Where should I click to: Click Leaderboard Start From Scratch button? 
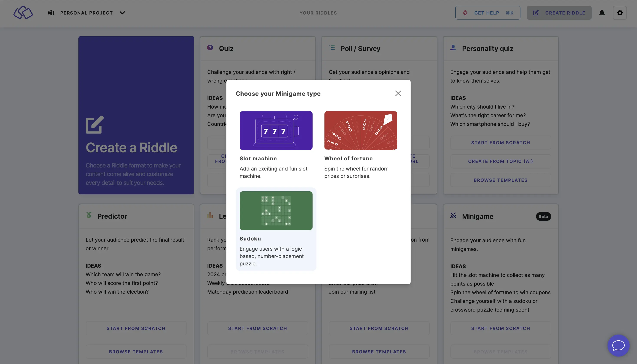click(257, 328)
